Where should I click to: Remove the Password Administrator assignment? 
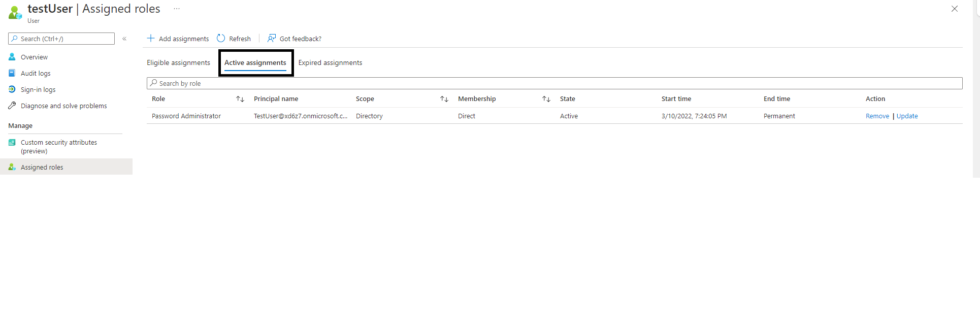click(877, 116)
